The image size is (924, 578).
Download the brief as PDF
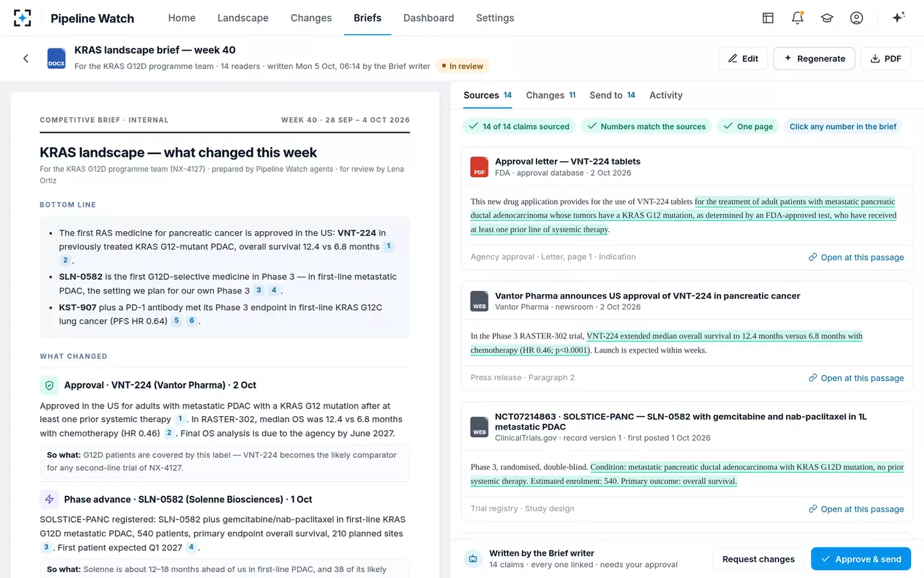(886, 58)
